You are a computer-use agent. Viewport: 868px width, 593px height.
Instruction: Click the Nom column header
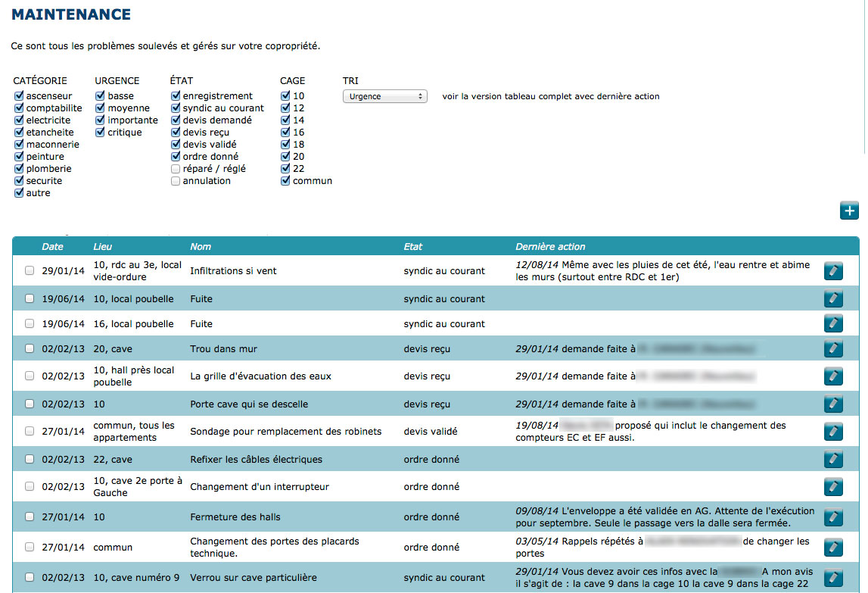[x=201, y=247]
